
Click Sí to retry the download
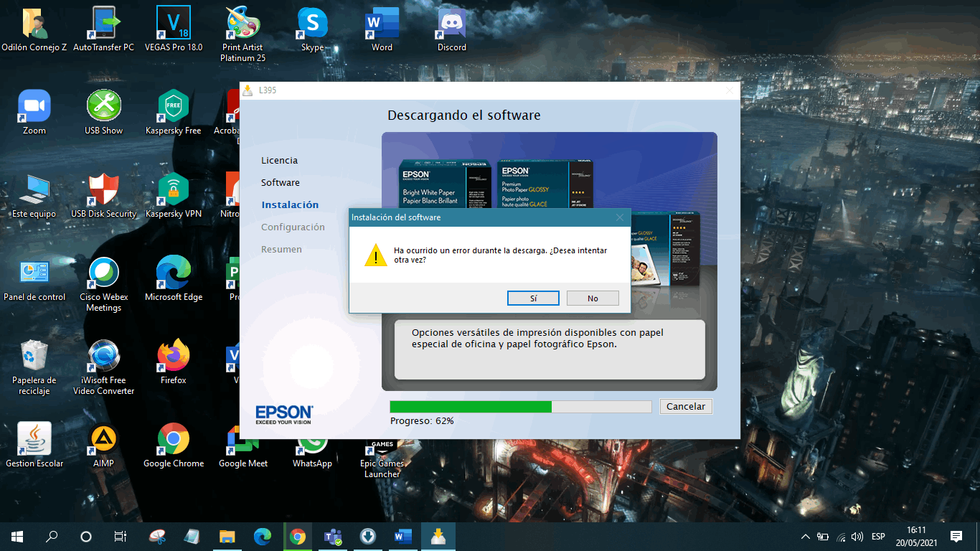tap(533, 298)
